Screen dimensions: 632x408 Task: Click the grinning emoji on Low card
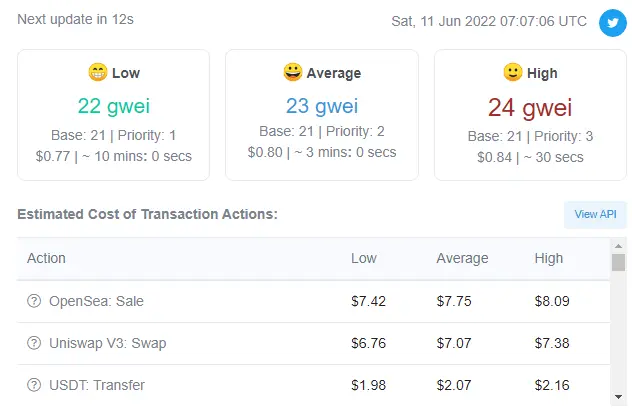tap(98, 73)
